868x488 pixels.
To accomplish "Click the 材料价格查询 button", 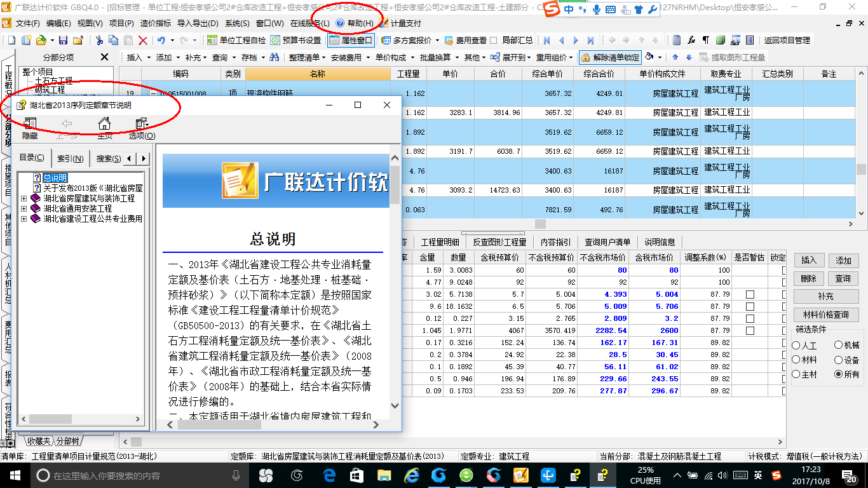I will coord(826,315).
